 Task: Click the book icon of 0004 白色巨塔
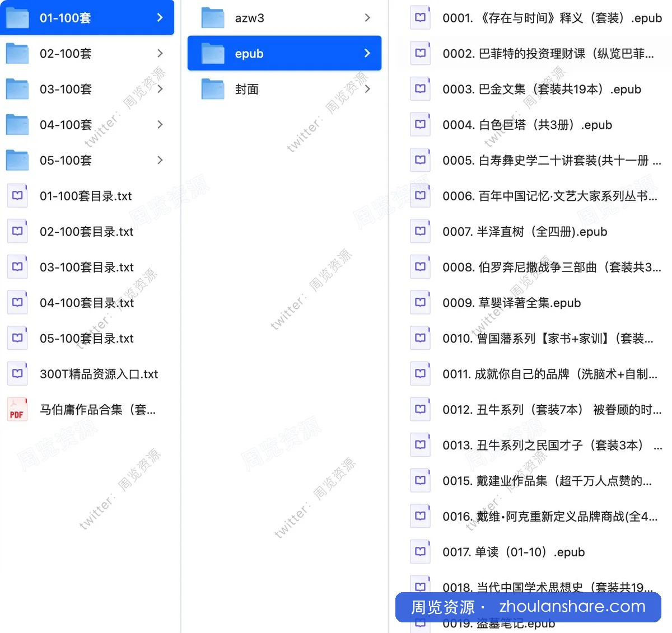point(421,125)
